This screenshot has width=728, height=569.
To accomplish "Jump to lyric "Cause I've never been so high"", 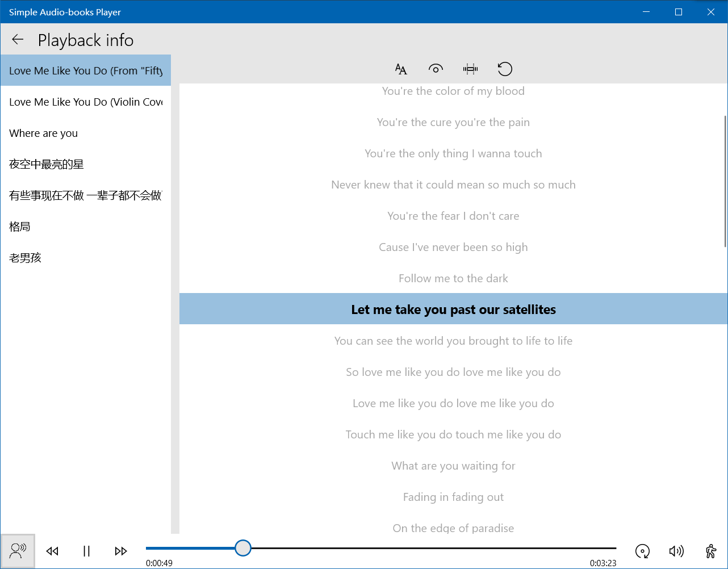I will click(453, 247).
